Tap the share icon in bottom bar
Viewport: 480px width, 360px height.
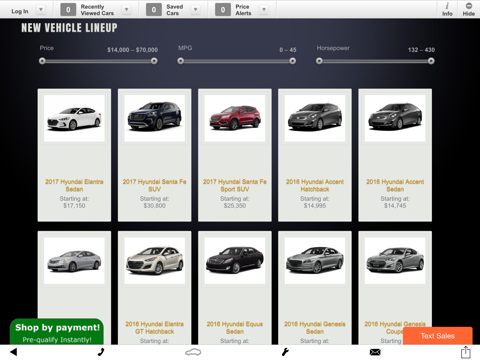[466, 352]
